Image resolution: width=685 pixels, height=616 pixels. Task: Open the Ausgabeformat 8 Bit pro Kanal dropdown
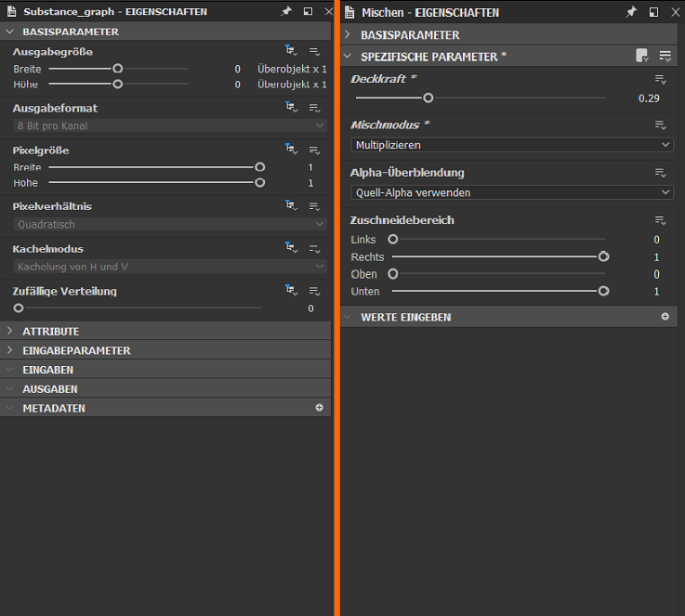[x=170, y=125]
